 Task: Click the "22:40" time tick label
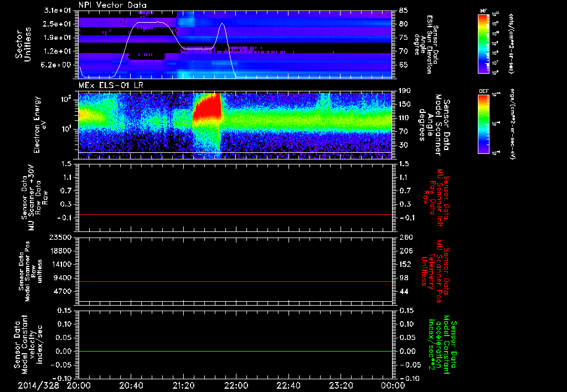point(288,385)
